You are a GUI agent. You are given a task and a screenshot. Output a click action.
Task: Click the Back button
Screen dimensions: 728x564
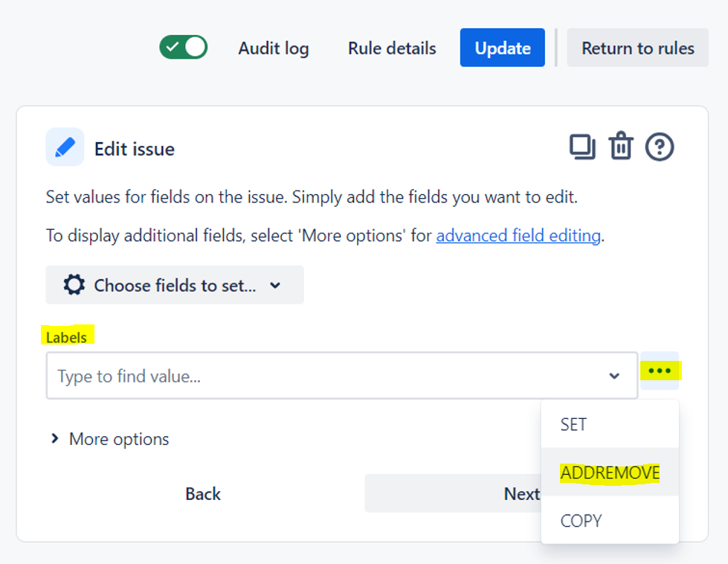click(203, 493)
